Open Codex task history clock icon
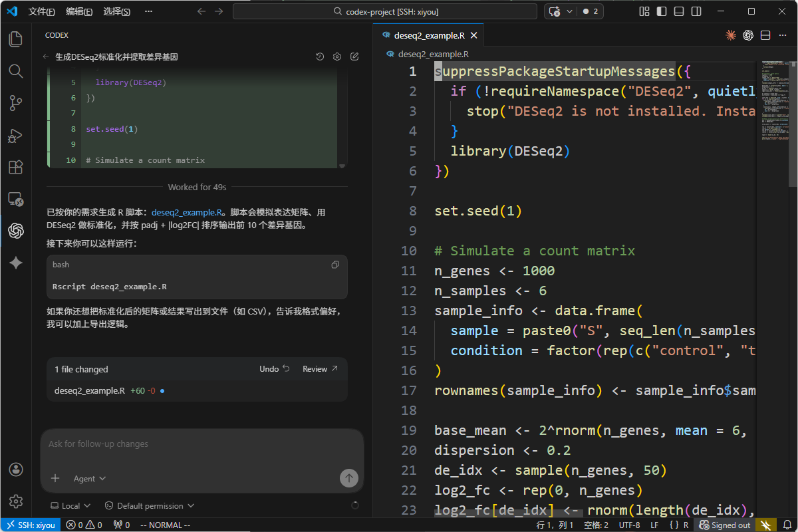The image size is (798, 532). [320, 57]
